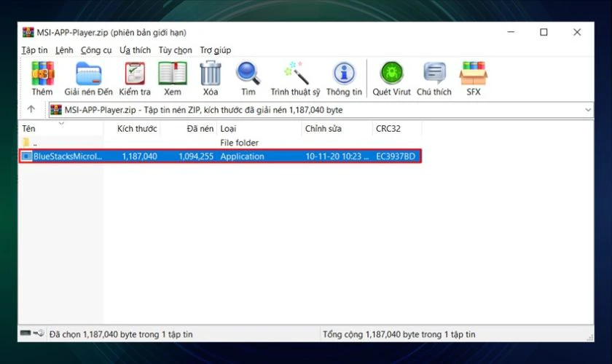The image size is (612, 364).
Task: Open the Tập tin menu
Action: click(x=34, y=50)
